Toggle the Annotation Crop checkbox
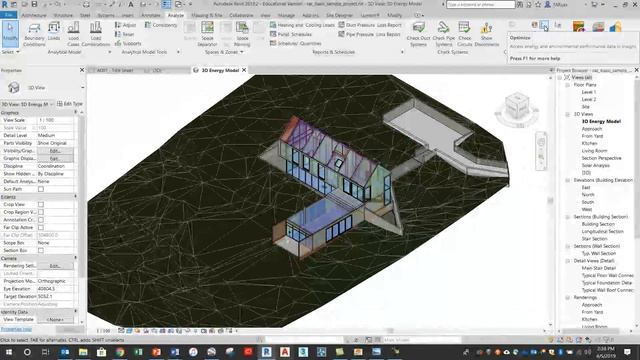Screen dimensions: 640x360 pyautogui.click(x=41, y=220)
